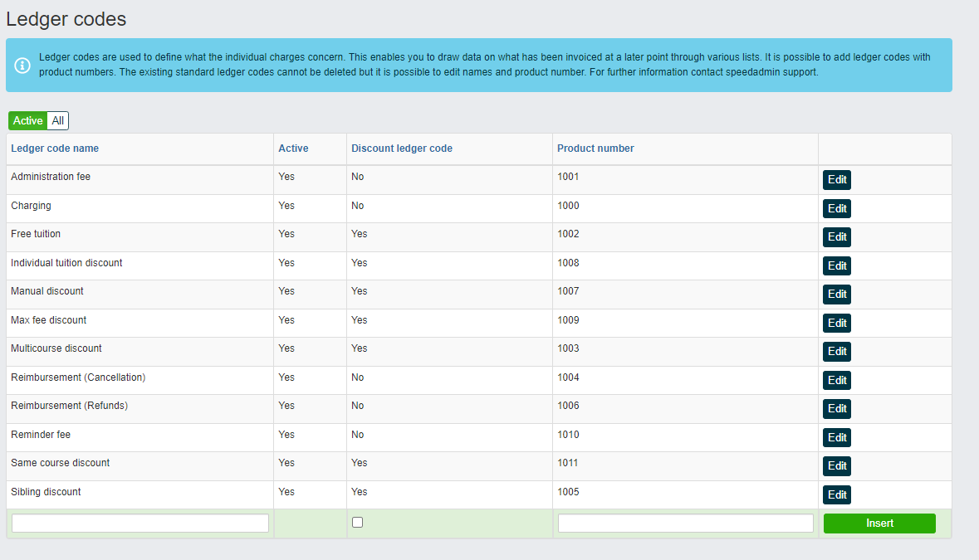The width and height of the screenshot is (979, 560).
Task: Click product number 1003
Action: [568, 348]
